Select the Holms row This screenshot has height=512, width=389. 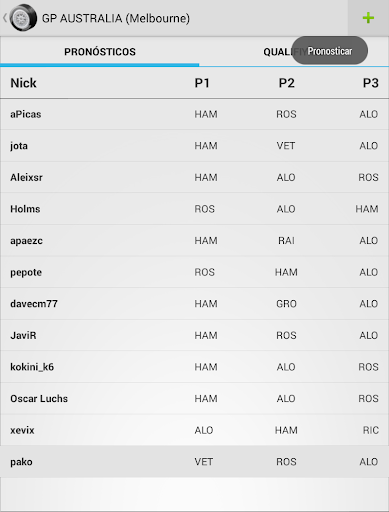pos(194,209)
